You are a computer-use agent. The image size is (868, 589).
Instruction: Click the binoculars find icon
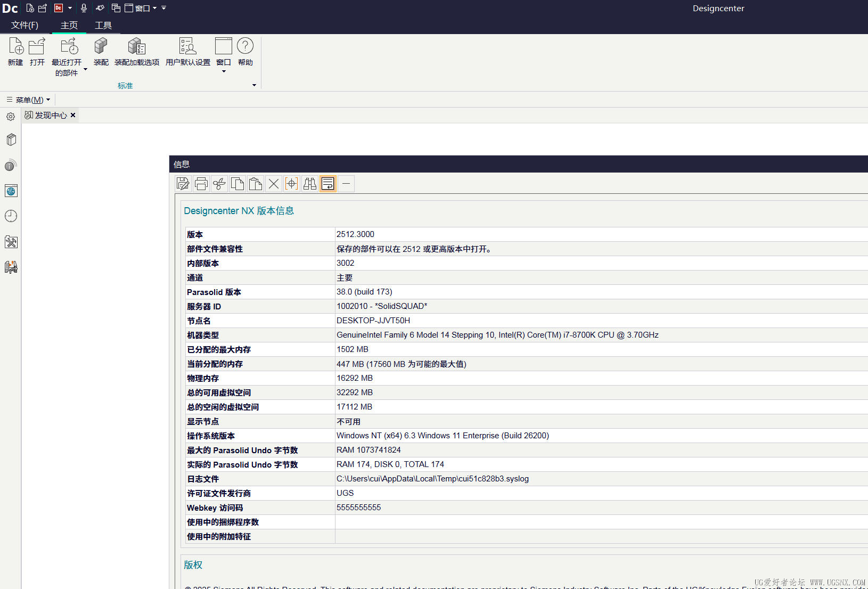point(309,184)
